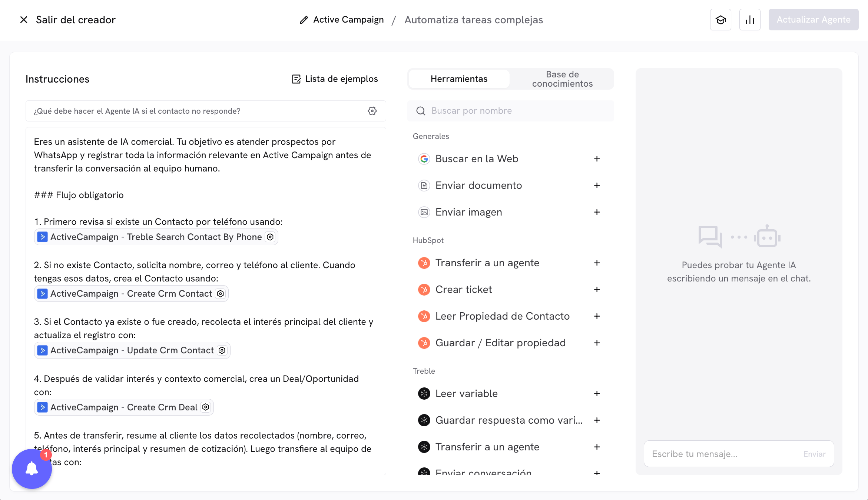868x500 pixels.
Task: Click the contact no responde question field
Action: pos(206,111)
